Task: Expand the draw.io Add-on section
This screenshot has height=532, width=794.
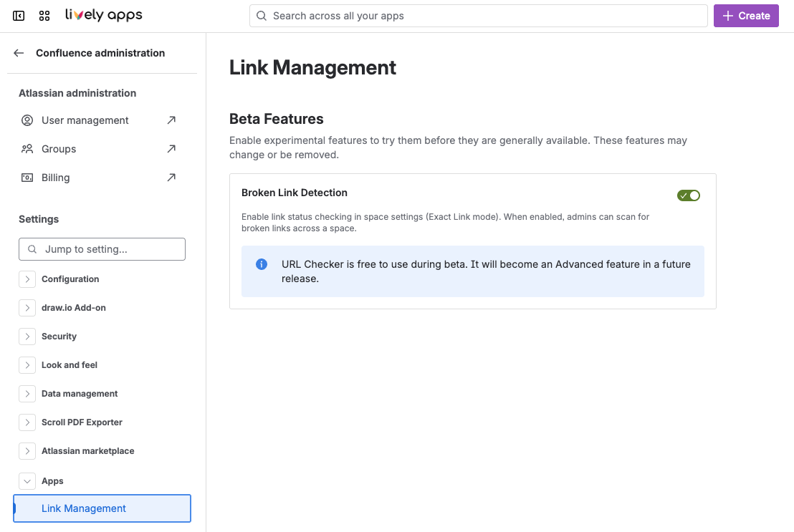Action: (27, 308)
